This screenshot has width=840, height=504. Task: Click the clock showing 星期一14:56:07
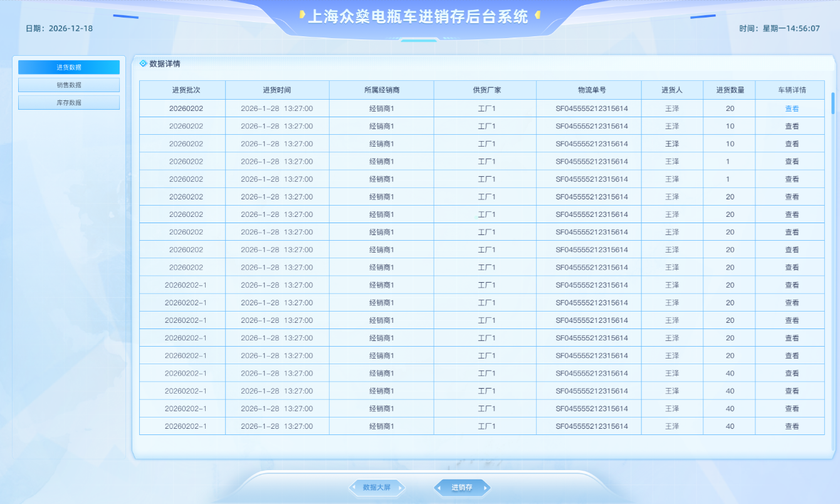click(791, 29)
